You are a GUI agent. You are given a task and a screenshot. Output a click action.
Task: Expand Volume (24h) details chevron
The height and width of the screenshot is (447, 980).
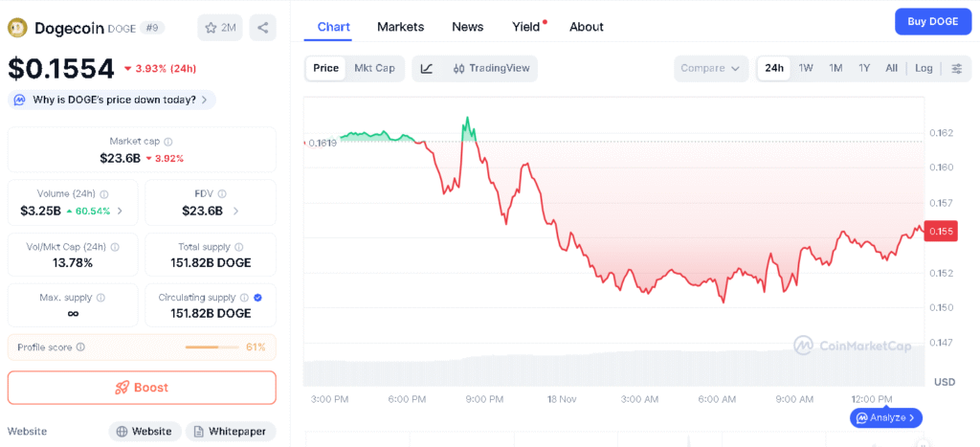(120, 211)
